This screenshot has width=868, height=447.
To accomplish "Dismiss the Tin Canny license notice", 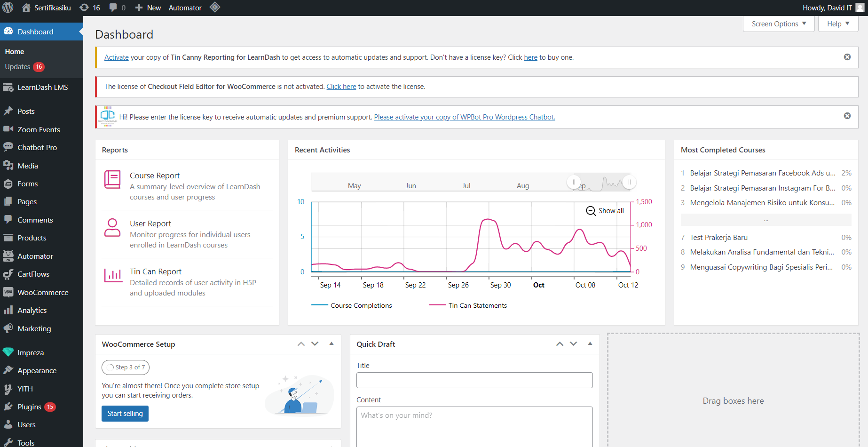I will tap(847, 57).
